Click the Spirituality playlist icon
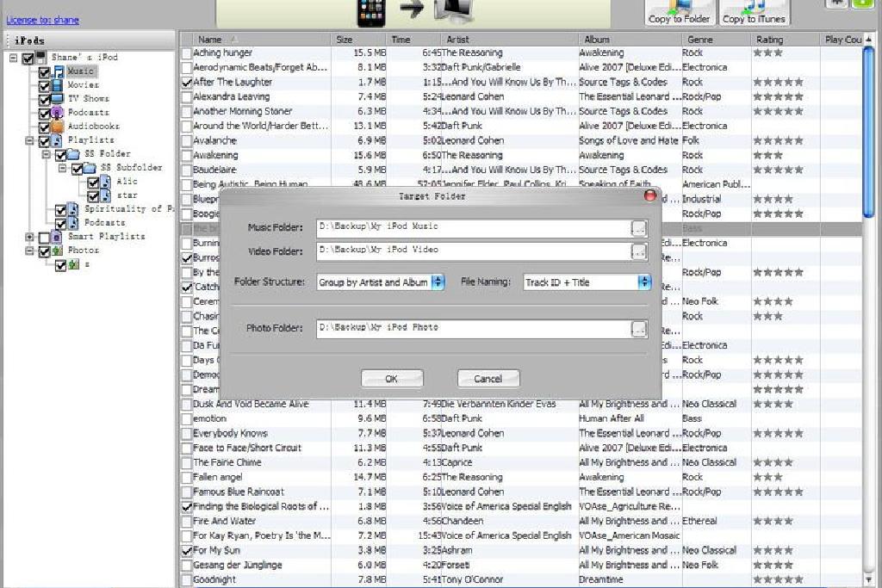The height and width of the screenshot is (588, 882). point(73,209)
